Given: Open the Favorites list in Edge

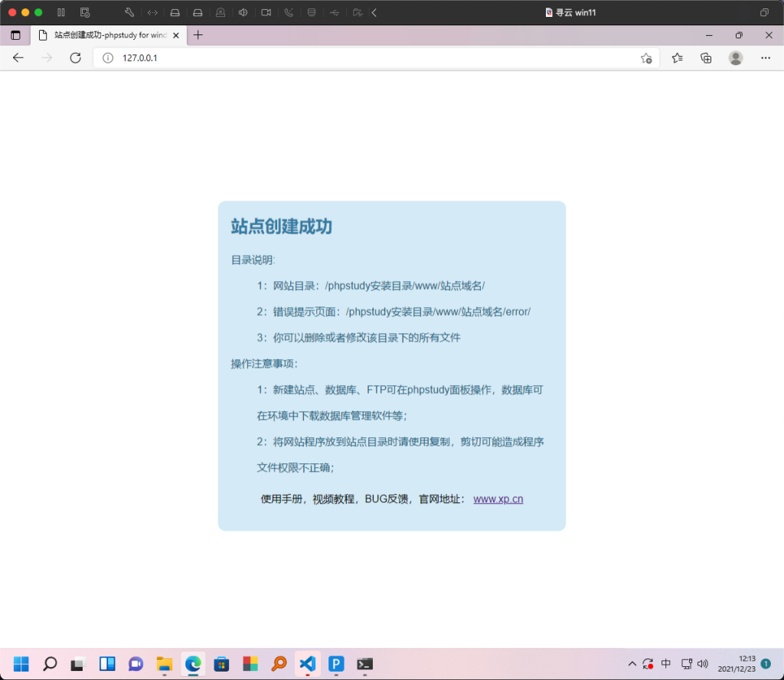Looking at the screenshot, I should coord(677,58).
